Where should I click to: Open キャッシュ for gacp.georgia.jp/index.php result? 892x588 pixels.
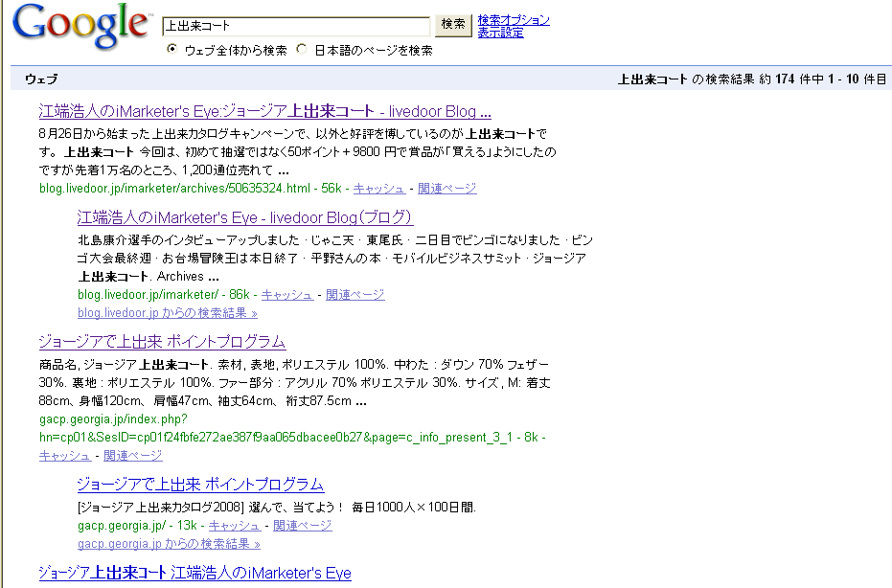coord(65,456)
